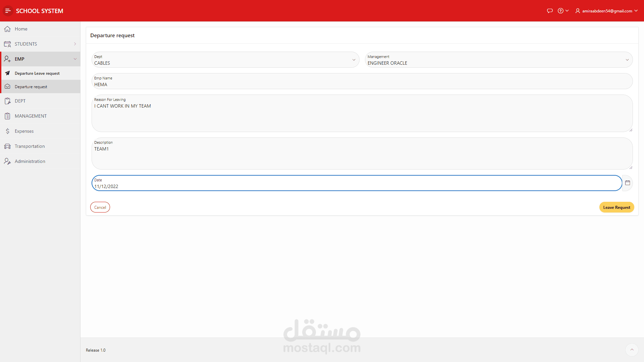
Task: Click the DEPT clipboard icon
Action: point(7,101)
